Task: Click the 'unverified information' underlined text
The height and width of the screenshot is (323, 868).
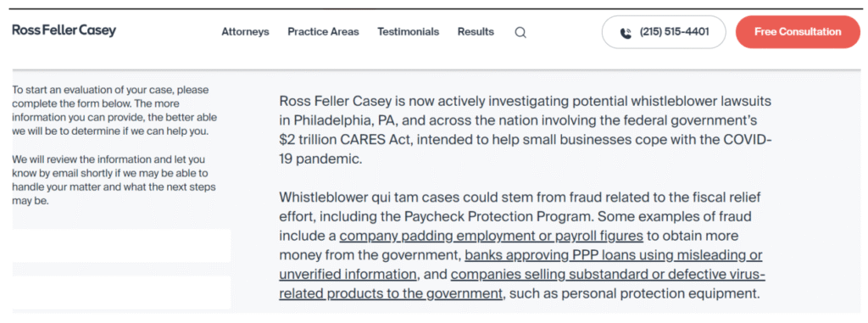Action: pyautogui.click(x=348, y=274)
